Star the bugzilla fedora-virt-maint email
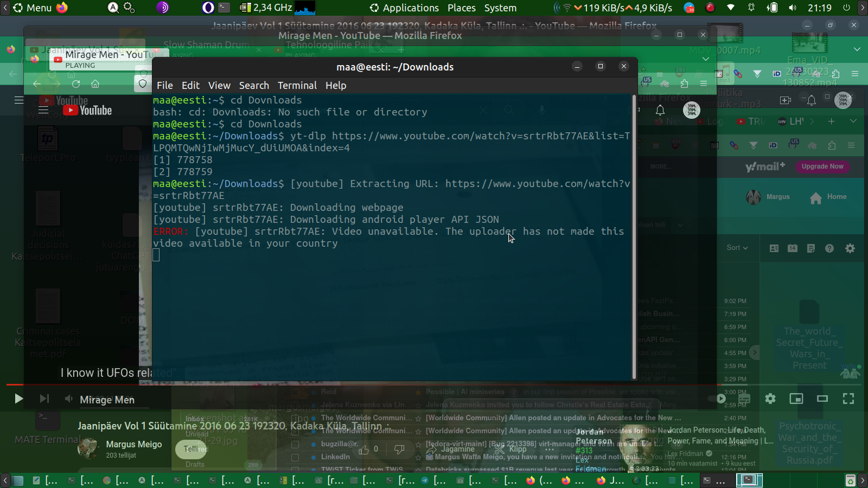868x488 pixels. point(418,444)
